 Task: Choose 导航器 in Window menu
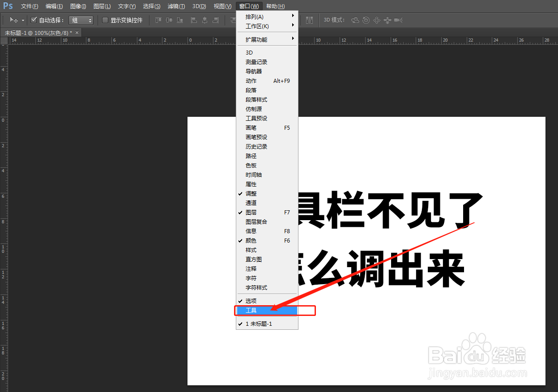pos(267,72)
